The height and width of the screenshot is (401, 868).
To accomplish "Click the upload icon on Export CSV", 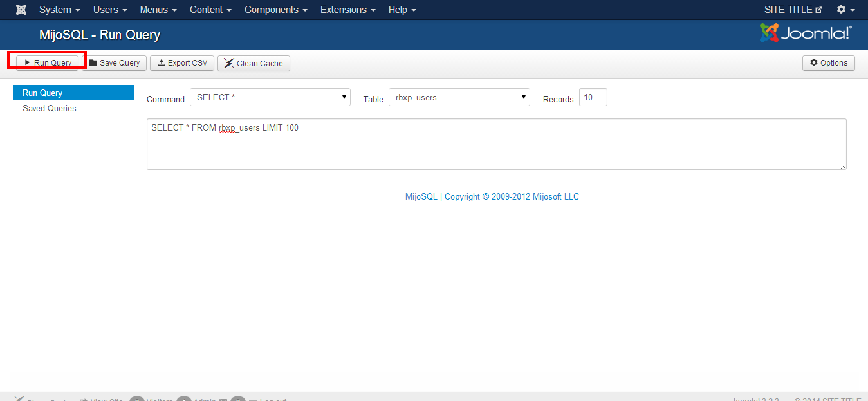I will tap(162, 62).
